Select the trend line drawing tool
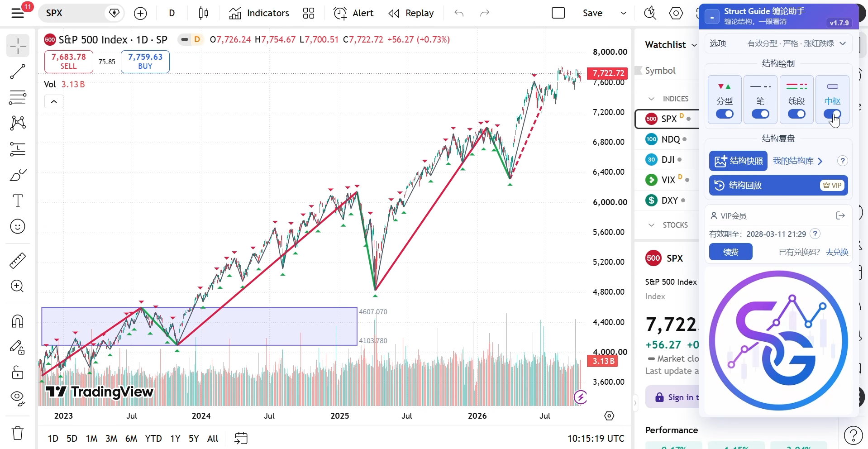Image resolution: width=868 pixels, height=449 pixels. (18, 72)
